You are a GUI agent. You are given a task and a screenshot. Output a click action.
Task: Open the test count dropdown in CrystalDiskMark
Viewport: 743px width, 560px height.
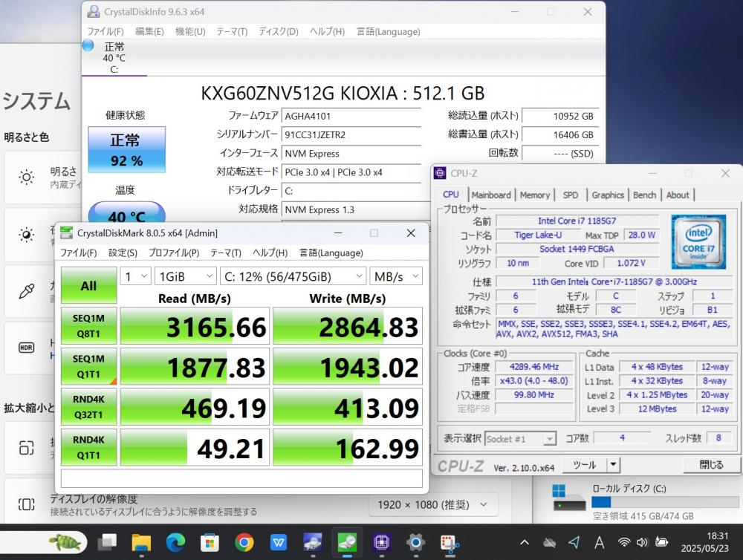click(x=135, y=276)
